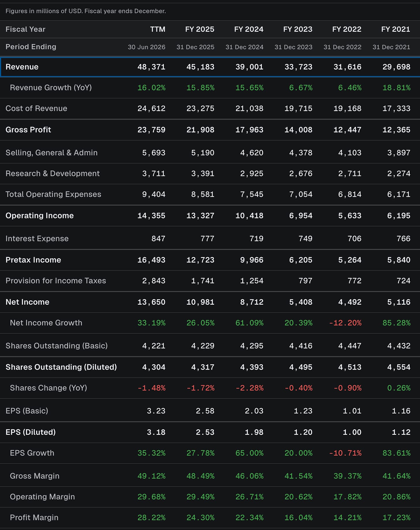Click the 31 Dec 2024 period date
Viewport: 420px width, 530px height.
point(244,47)
